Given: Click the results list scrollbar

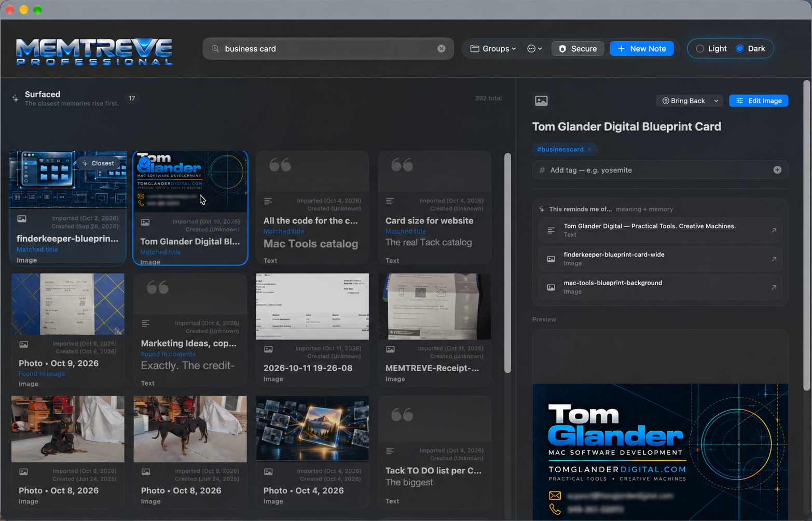Looking at the screenshot, I should pyautogui.click(x=507, y=263).
